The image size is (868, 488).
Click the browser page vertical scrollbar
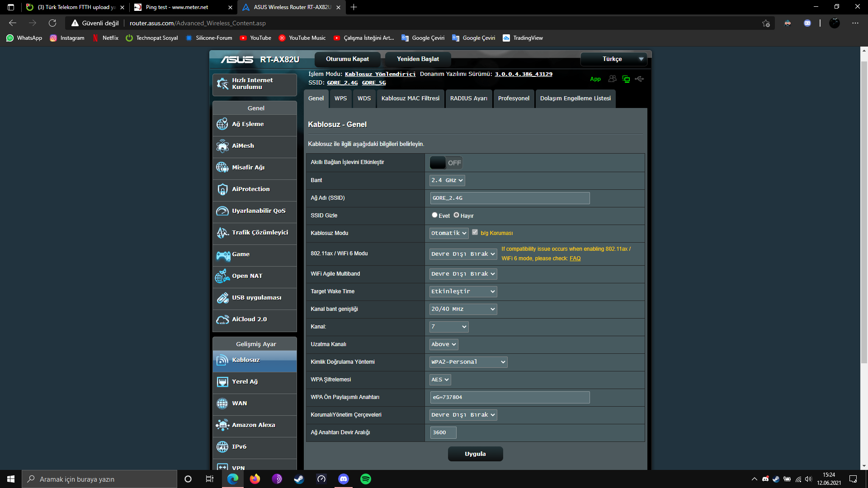click(863, 212)
